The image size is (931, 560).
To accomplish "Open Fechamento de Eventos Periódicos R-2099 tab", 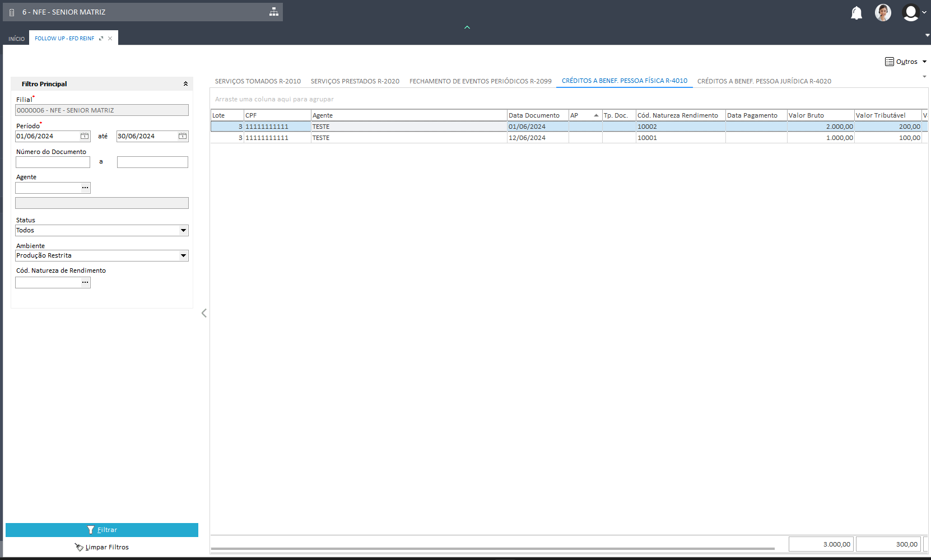I will point(481,81).
